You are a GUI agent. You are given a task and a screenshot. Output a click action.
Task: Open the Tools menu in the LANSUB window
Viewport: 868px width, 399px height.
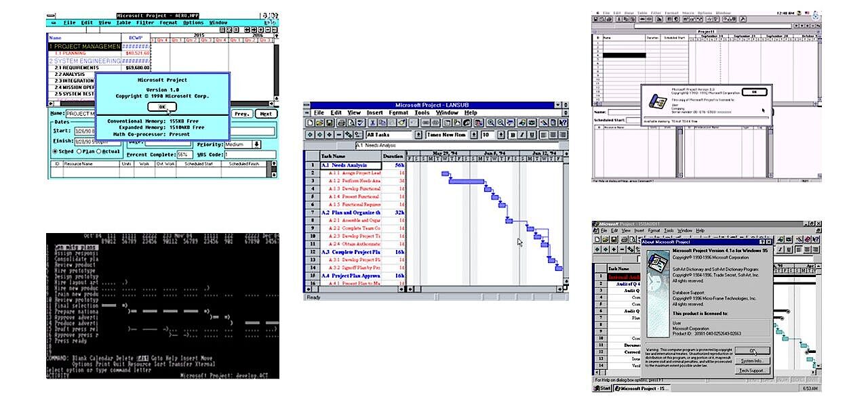pos(422,112)
